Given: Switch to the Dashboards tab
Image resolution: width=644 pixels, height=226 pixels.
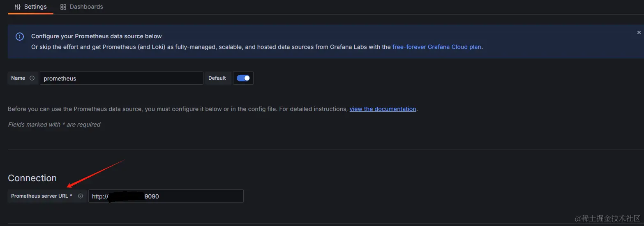Looking at the screenshot, I should pyautogui.click(x=81, y=7).
